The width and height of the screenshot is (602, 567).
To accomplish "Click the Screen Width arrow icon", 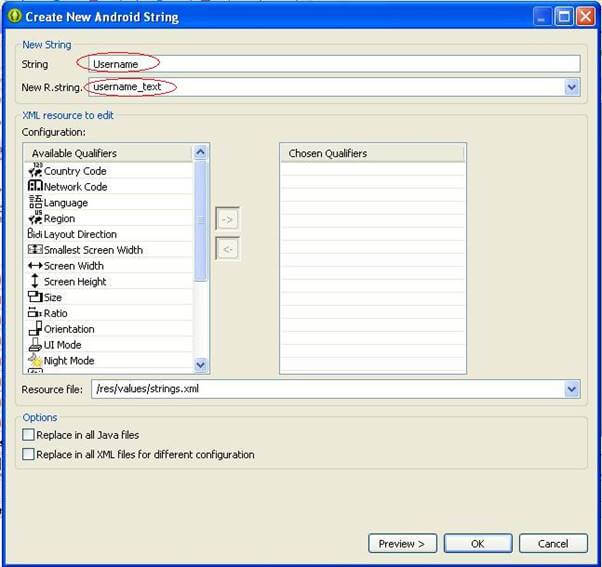I will (x=35, y=265).
